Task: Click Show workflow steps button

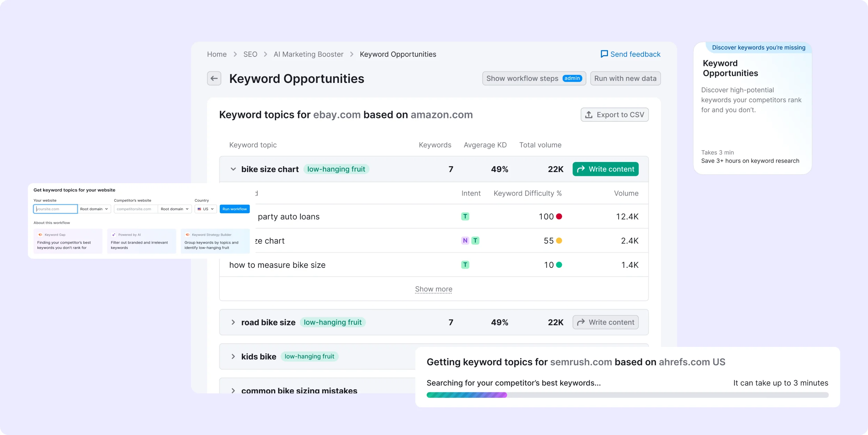Action: click(x=534, y=78)
